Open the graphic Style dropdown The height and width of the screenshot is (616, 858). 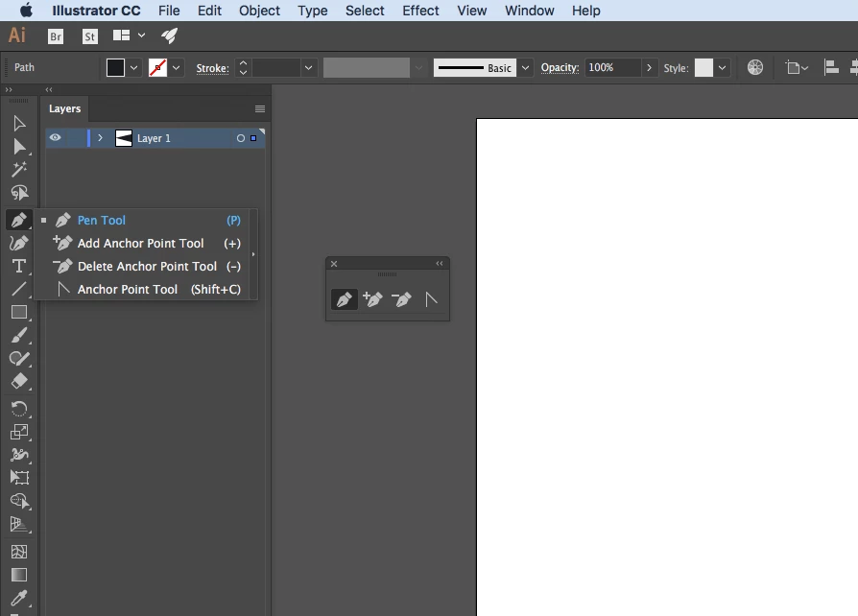(723, 68)
